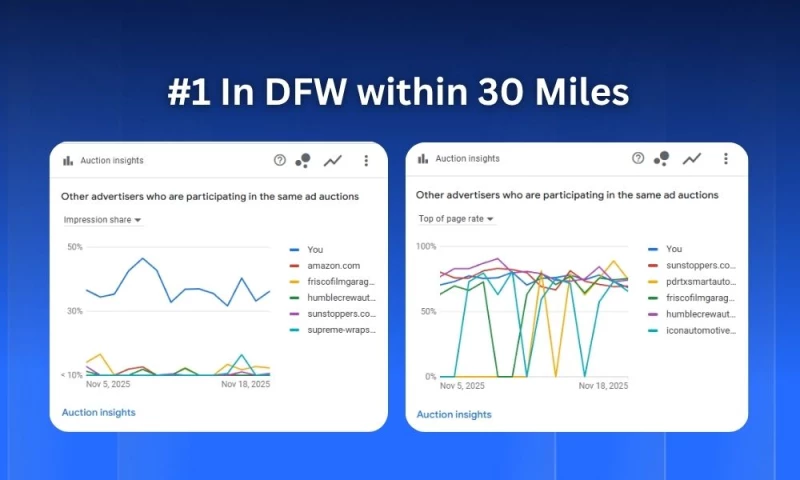
Task: Open the three-dot menu on the Impression share card
Action: pos(366,160)
